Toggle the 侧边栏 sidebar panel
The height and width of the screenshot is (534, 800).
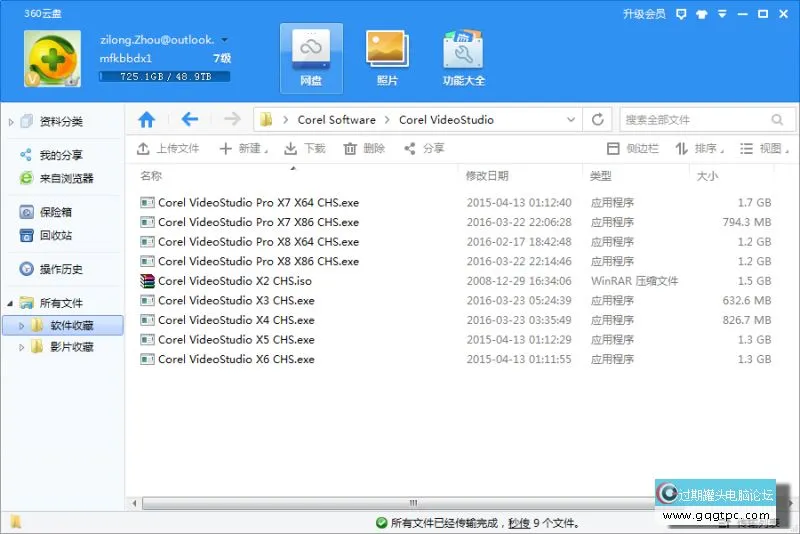point(633,148)
